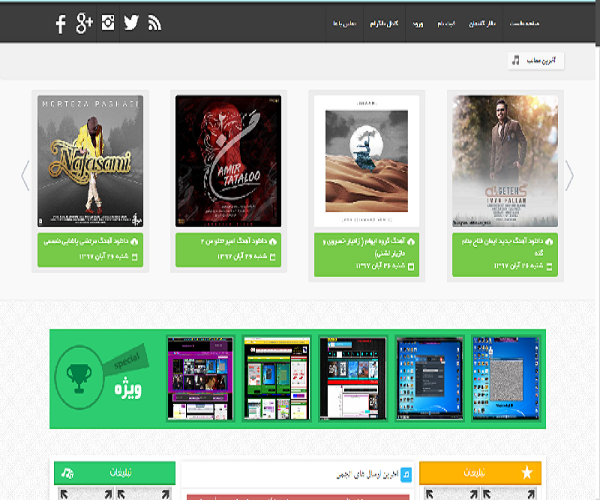Click the star icon in orange ads header
The width and height of the screenshot is (600, 500).
(x=527, y=473)
